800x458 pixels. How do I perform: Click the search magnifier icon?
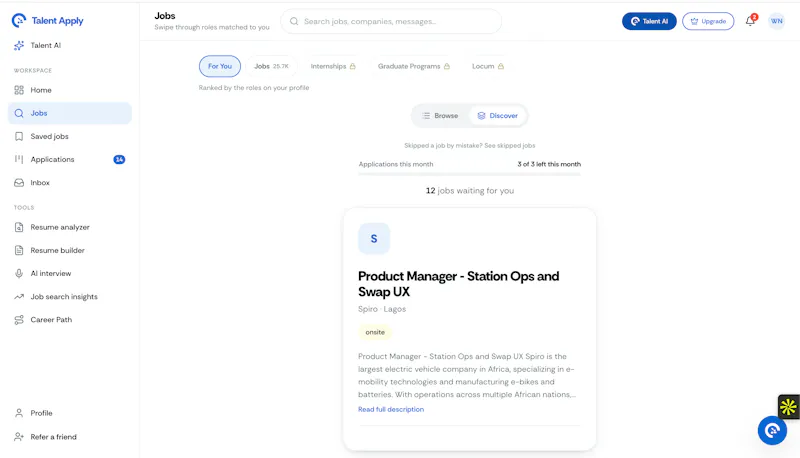pos(294,21)
